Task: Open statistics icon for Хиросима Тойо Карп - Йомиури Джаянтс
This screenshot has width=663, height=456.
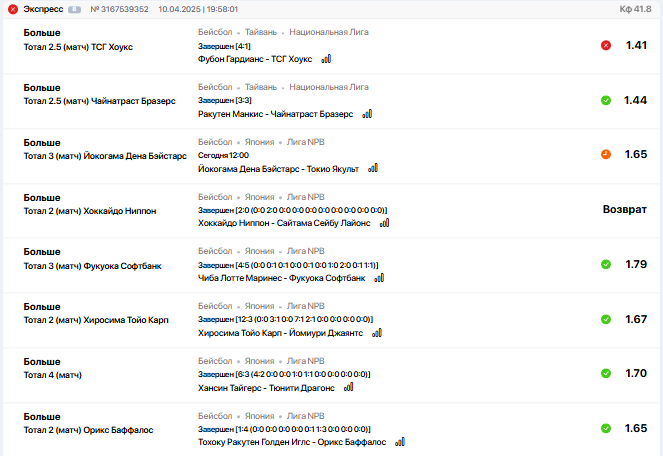Action: [x=377, y=333]
